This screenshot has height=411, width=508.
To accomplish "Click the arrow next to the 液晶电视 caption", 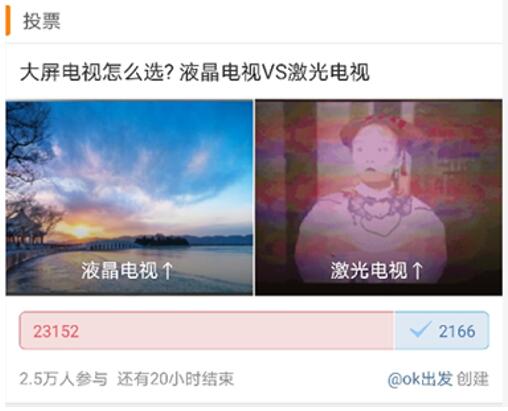I will click(x=167, y=270).
